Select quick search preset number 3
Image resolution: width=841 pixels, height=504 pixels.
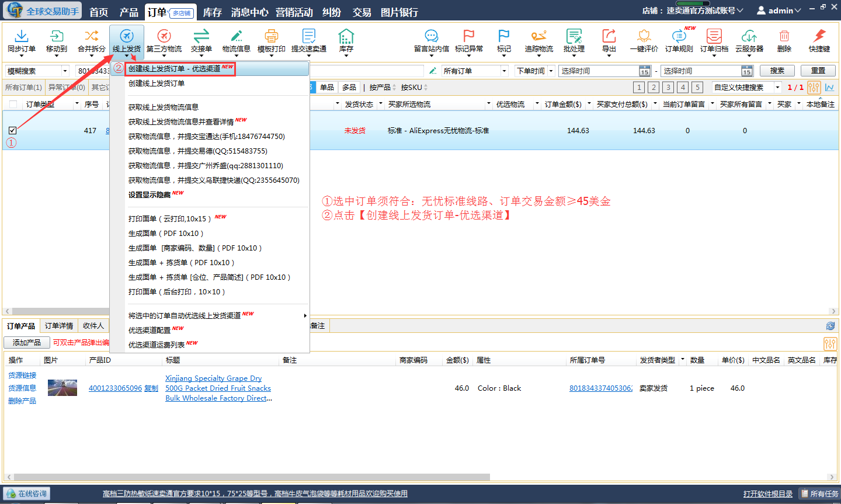(668, 87)
